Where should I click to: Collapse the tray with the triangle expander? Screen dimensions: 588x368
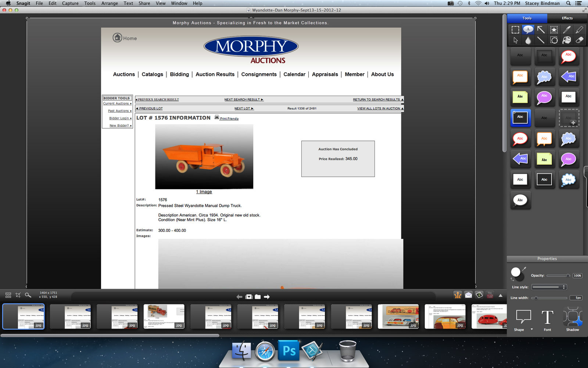tap(501, 295)
